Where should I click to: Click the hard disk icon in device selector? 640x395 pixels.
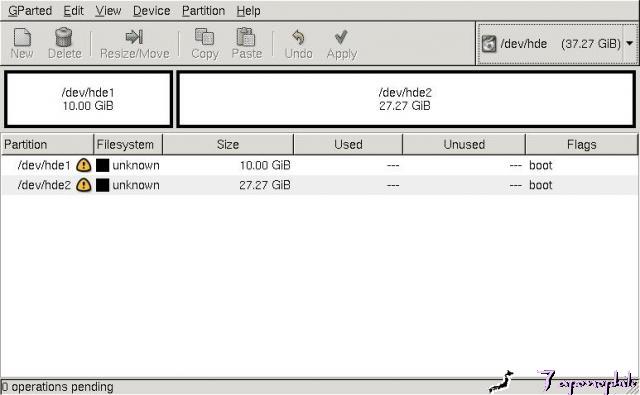pos(489,44)
